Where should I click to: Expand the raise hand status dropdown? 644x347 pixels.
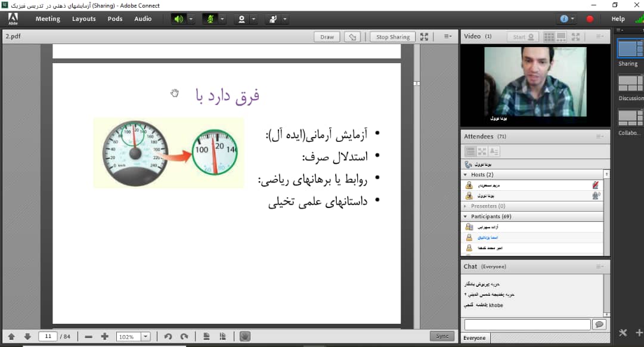click(x=285, y=19)
